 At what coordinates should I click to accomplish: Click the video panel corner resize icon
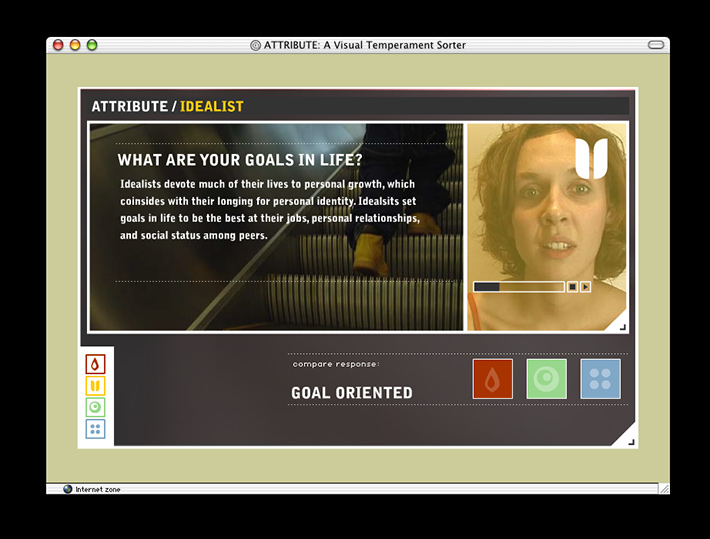623,327
